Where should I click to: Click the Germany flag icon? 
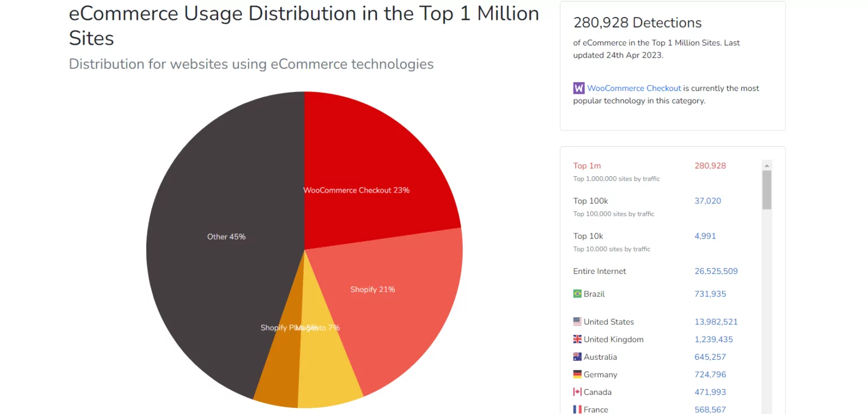(x=577, y=374)
